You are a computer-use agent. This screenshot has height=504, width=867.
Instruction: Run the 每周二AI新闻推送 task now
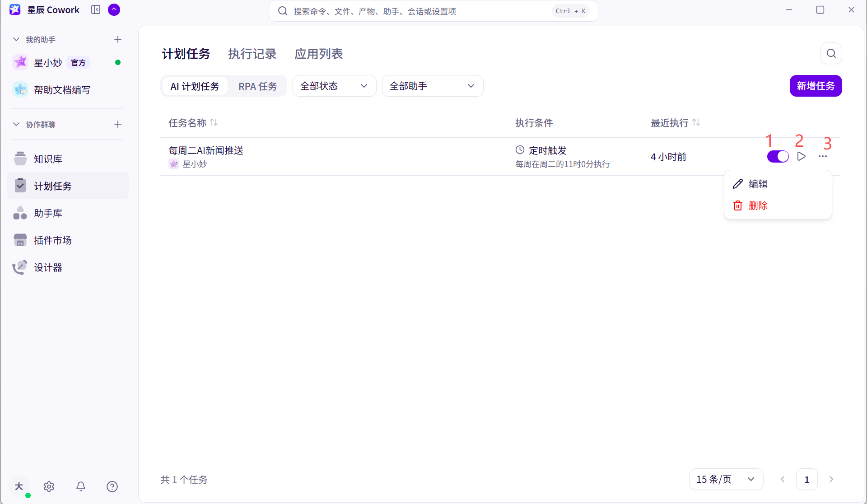click(802, 157)
